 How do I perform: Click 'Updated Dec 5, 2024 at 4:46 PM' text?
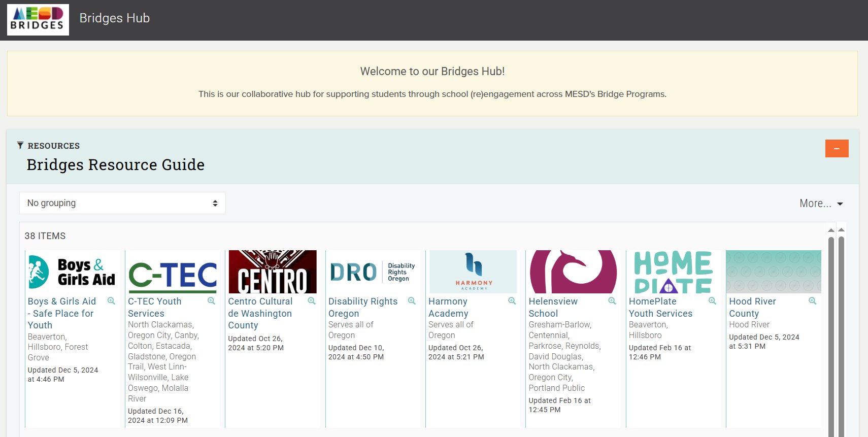point(63,375)
